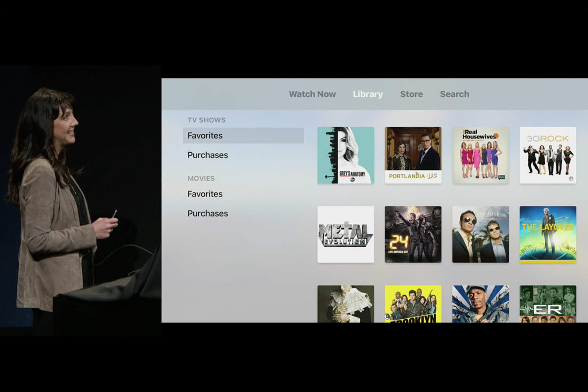Select the Portlandia show poster
The image size is (588, 392).
click(x=413, y=155)
